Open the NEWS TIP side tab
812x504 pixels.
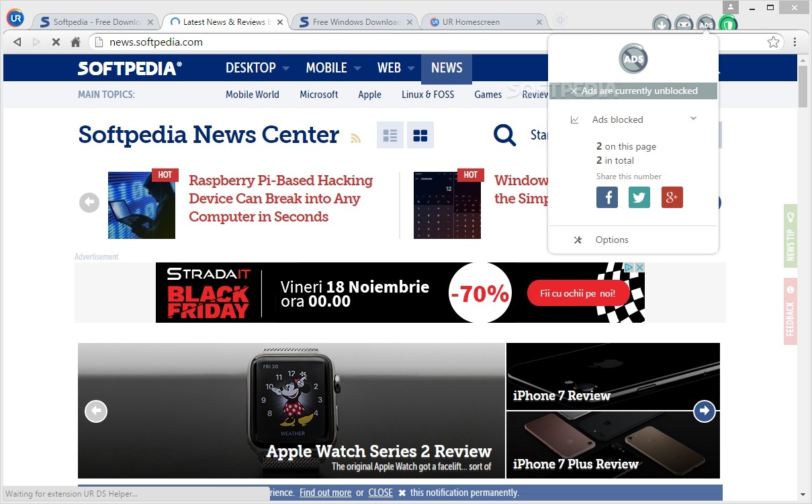tap(791, 236)
